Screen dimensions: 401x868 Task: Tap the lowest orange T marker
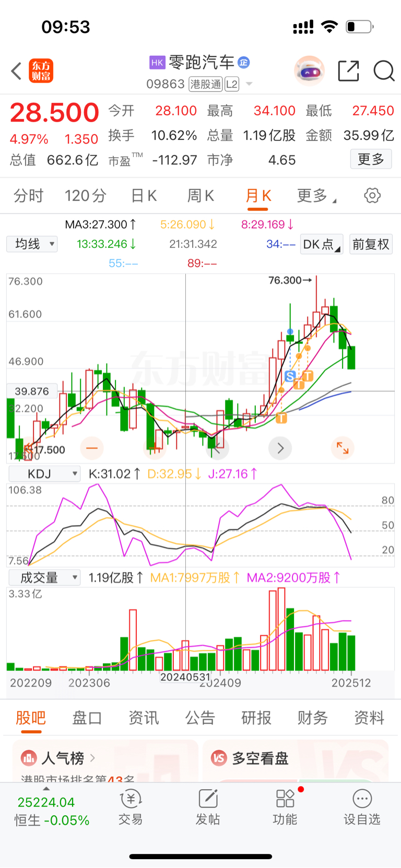coord(281,418)
